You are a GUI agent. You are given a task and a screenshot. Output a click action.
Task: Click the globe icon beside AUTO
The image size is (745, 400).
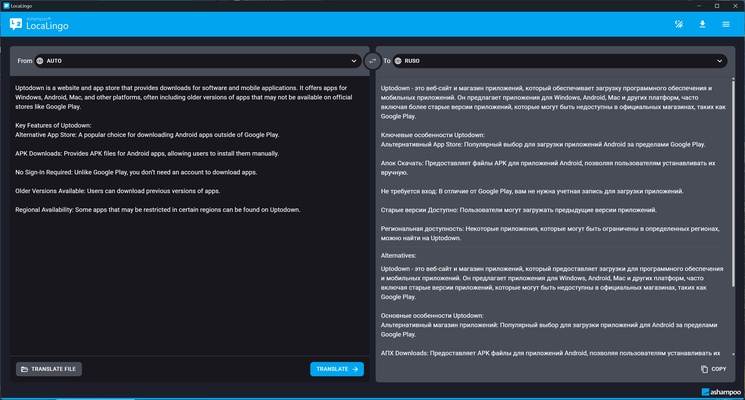pyautogui.click(x=40, y=61)
